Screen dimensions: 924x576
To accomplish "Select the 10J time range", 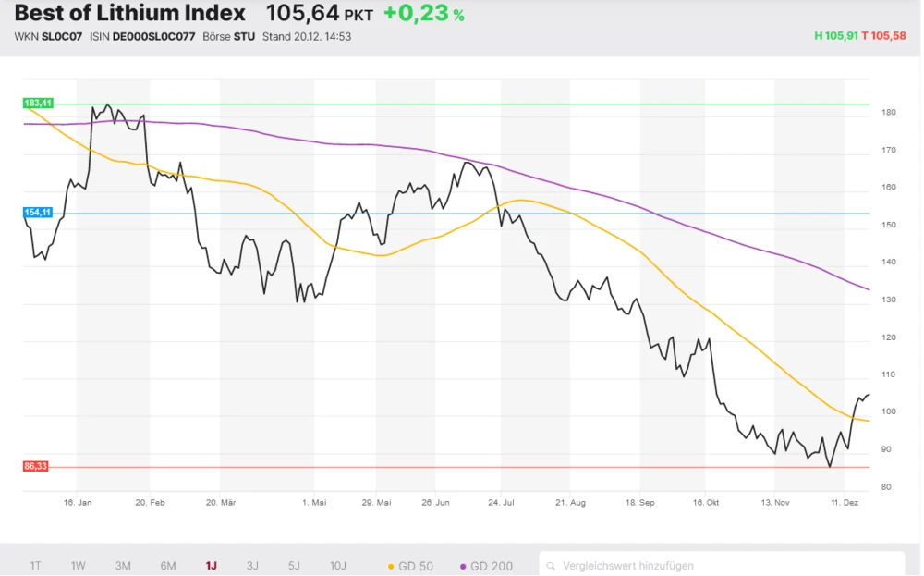I will 337,565.
